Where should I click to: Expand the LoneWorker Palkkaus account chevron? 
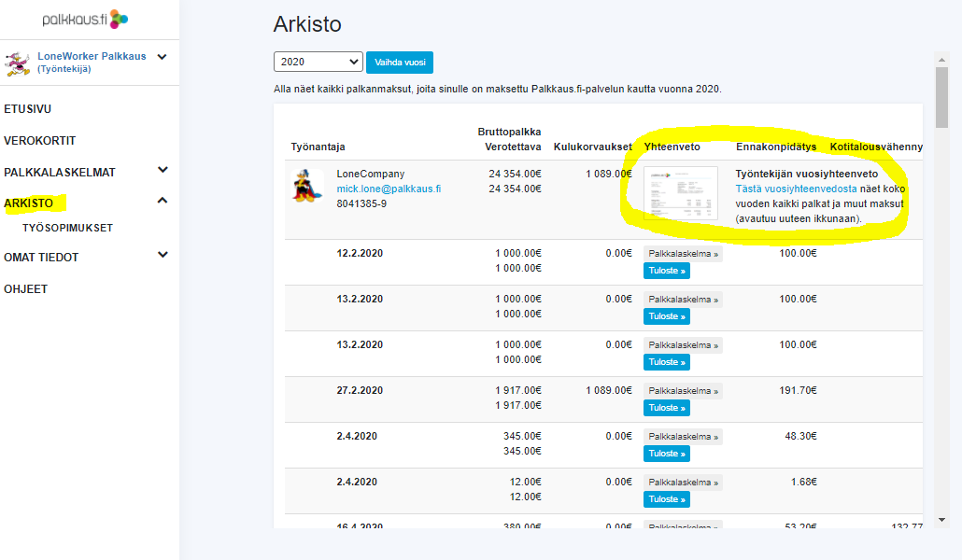[163, 57]
